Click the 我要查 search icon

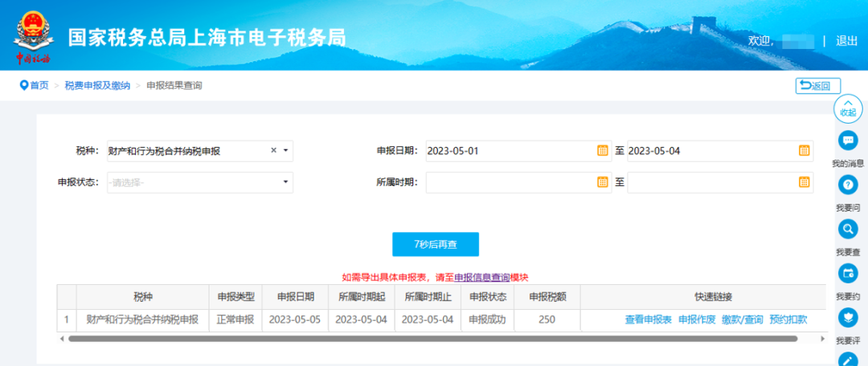(x=848, y=230)
